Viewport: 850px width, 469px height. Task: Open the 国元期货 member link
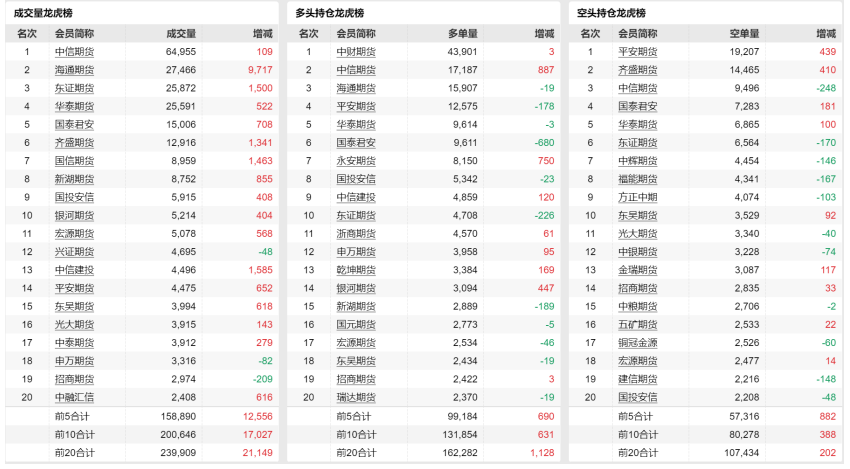(x=356, y=325)
